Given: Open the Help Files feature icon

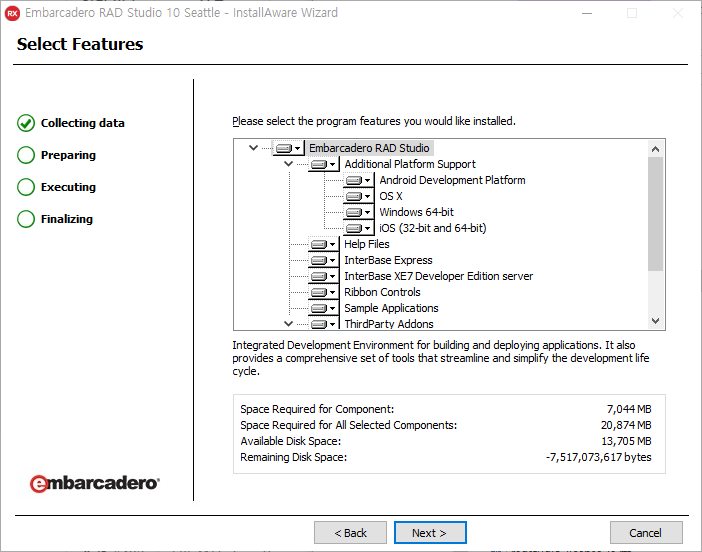Looking at the screenshot, I should click(x=322, y=245).
